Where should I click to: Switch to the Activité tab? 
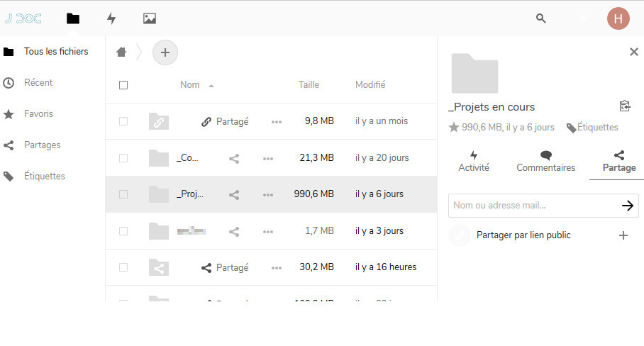pos(474,162)
